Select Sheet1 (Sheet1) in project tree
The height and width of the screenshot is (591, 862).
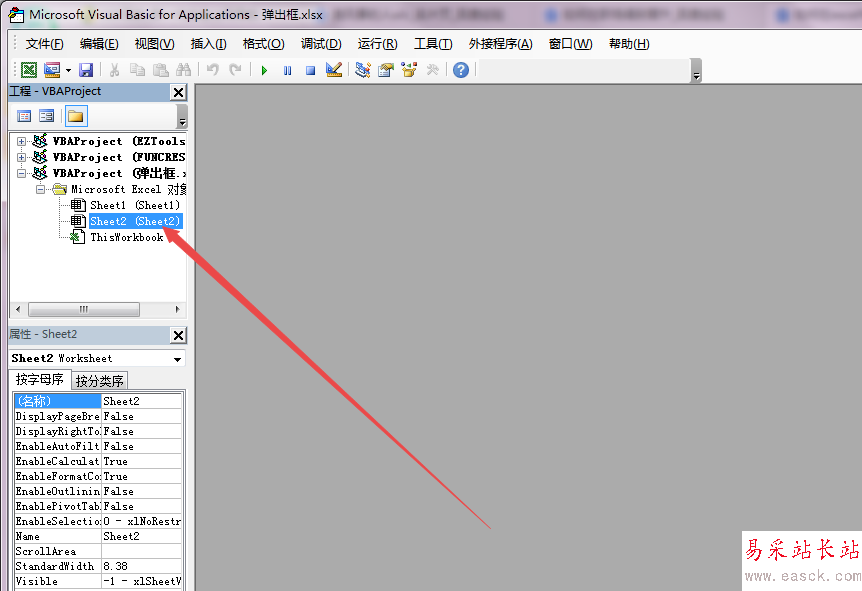point(135,205)
